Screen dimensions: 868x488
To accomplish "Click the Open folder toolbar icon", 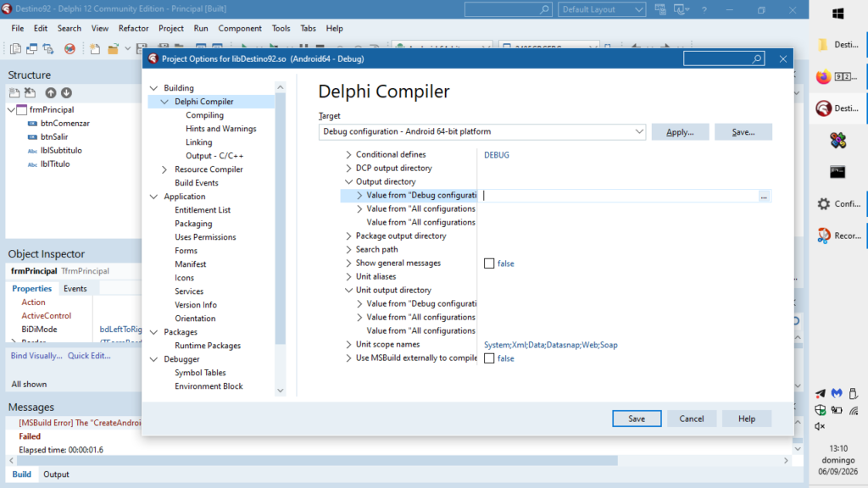I will (114, 48).
